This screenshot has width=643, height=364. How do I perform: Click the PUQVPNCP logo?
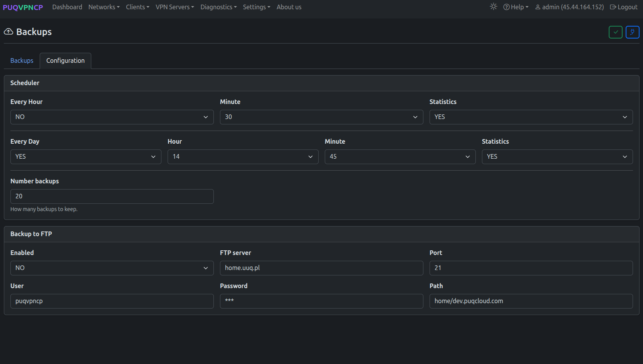pyautogui.click(x=23, y=7)
